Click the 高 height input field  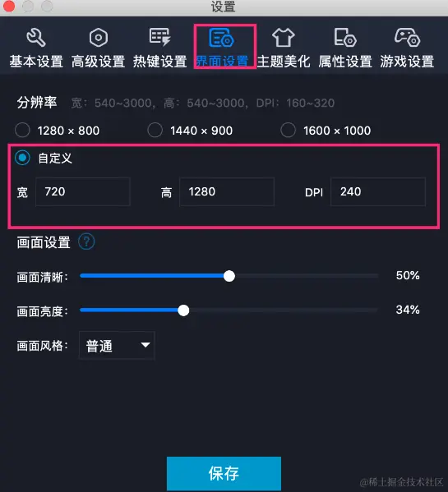tap(227, 191)
